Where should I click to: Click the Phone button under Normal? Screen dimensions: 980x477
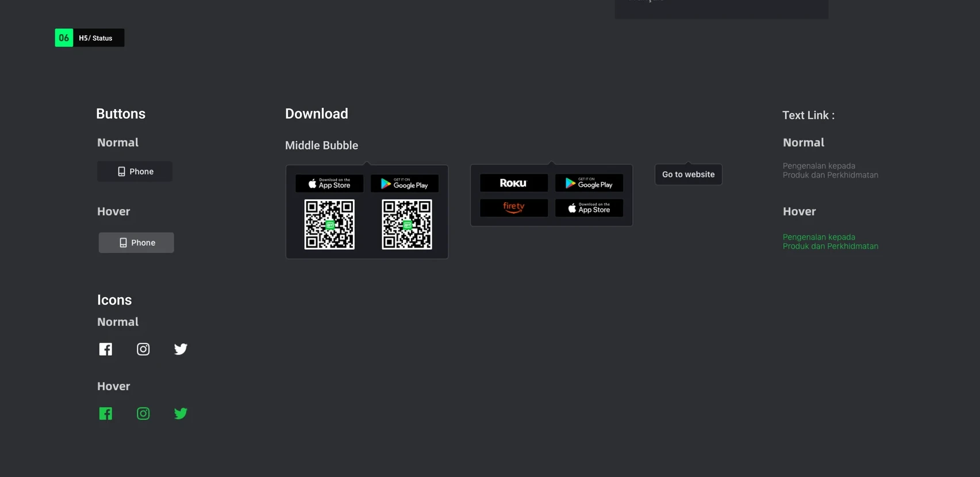coord(135,171)
